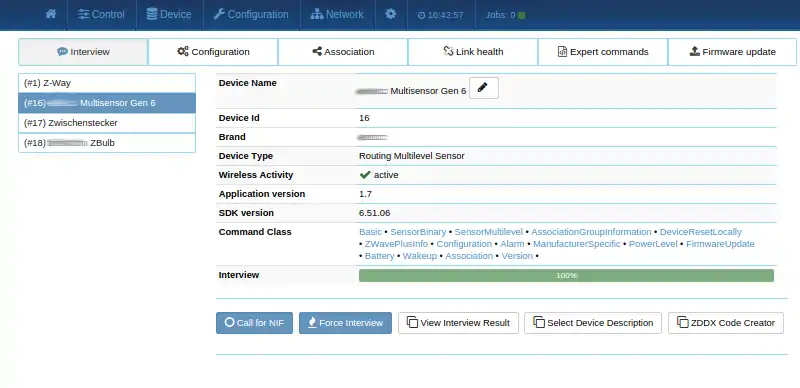The width and height of the screenshot is (800, 388).
Task: Click the Routing Multilevel Sensor text
Action: (x=412, y=156)
